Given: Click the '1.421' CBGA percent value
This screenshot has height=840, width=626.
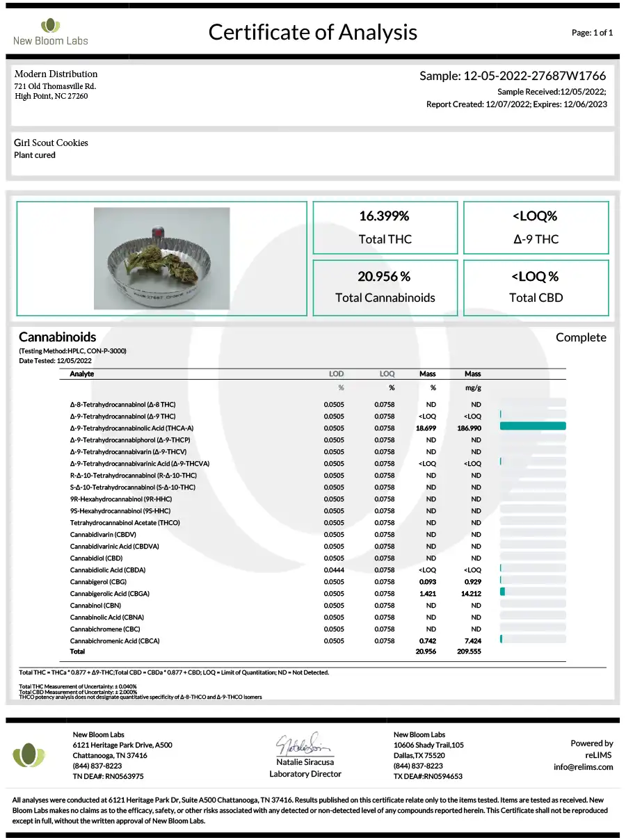Looking at the screenshot, I should point(428,593).
